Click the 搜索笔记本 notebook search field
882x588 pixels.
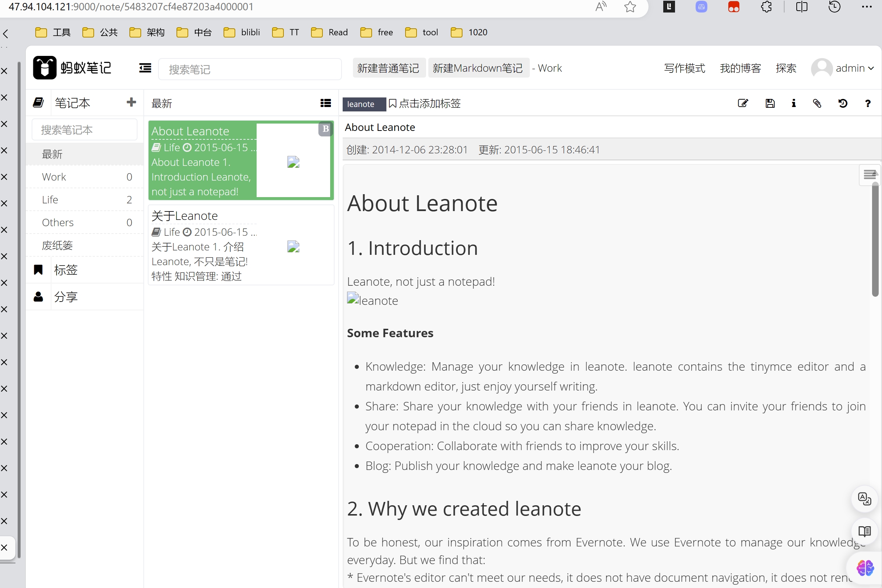[x=85, y=130]
